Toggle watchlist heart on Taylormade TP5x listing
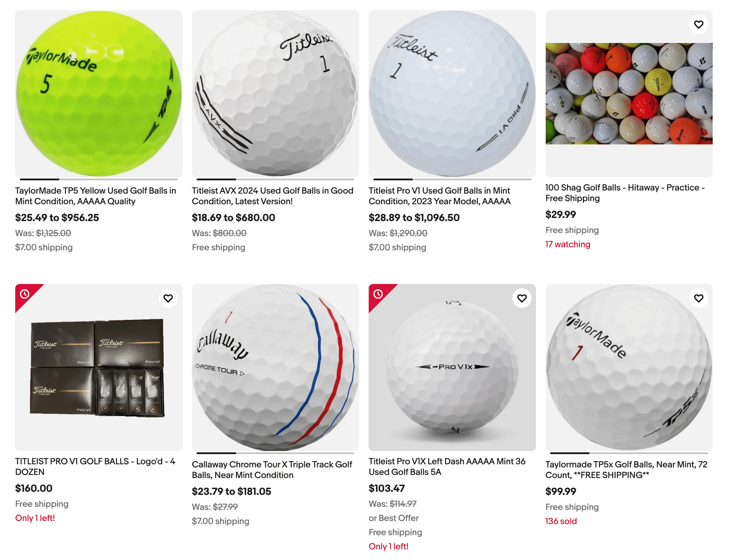745x560 pixels. click(698, 298)
